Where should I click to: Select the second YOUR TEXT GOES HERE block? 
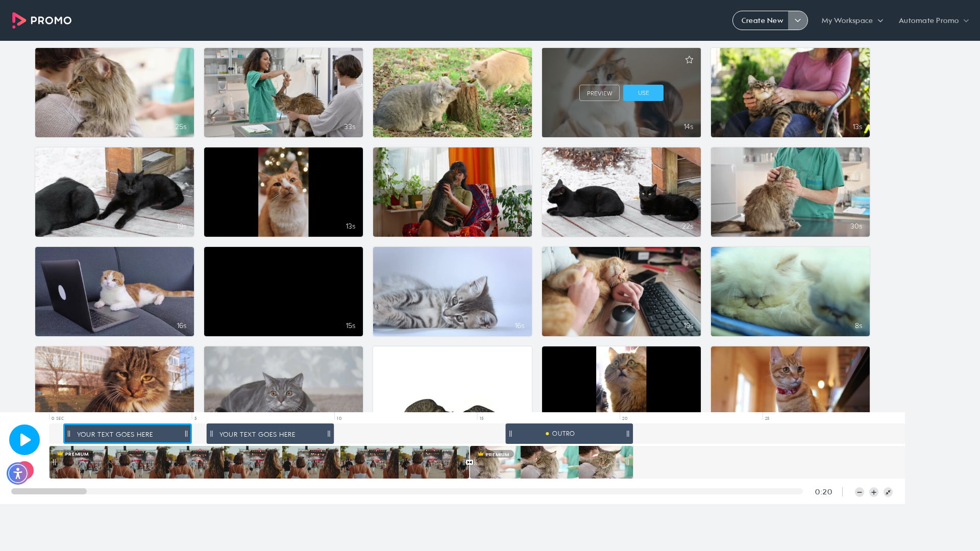(270, 434)
